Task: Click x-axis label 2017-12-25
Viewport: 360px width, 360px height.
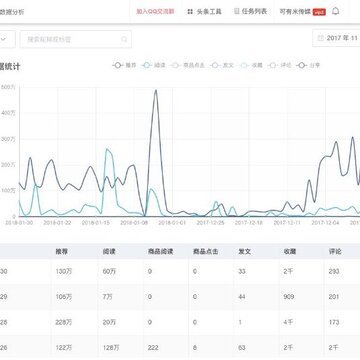Action: (210, 223)
